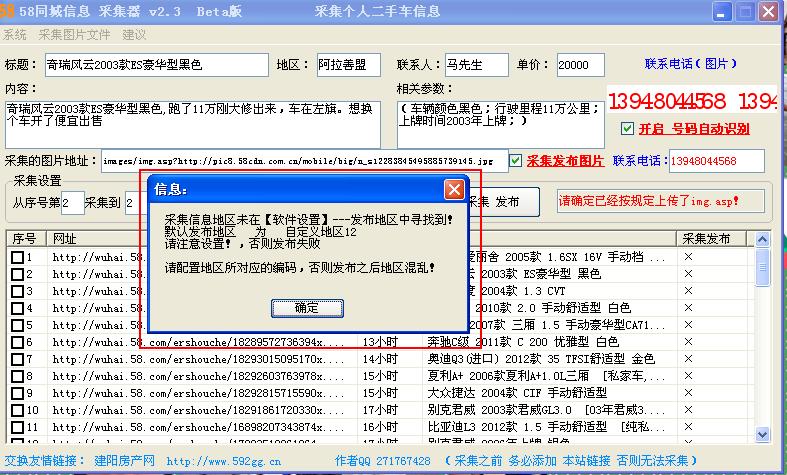
Task: Toggle the 开启 号码自动识别 checkbox
Action: (x=627, y=129)
